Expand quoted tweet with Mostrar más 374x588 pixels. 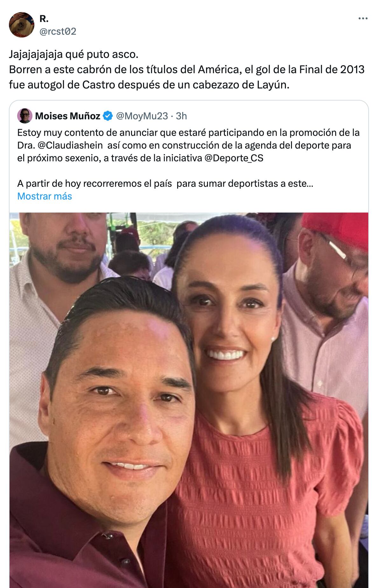tap(45, 196)
